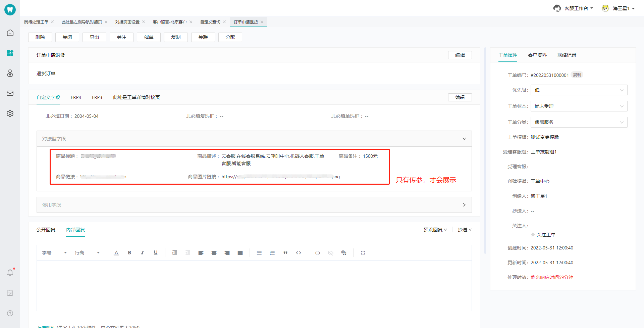The height and width of the screenshot is (328, 644).
Task: Open the 客服工作台 menu at top
Action: click(x=573, y=8)
